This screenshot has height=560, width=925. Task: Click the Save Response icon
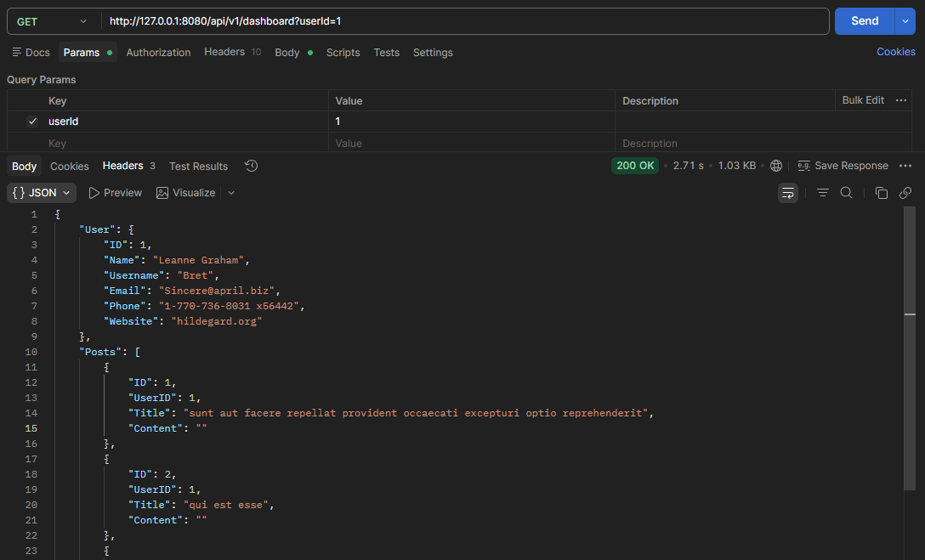point(804,167)
